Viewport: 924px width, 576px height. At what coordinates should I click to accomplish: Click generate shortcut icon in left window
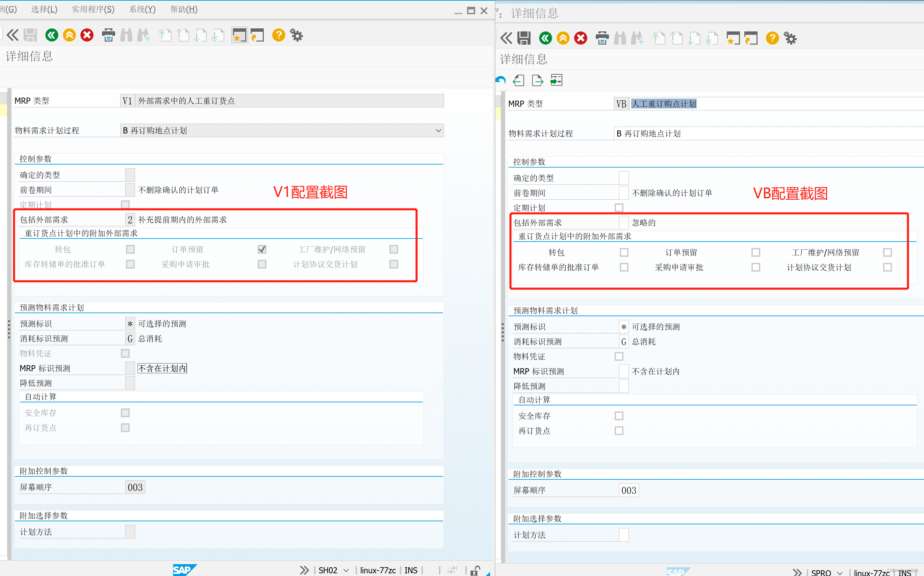pyautogui.click(x=257, y=35)
